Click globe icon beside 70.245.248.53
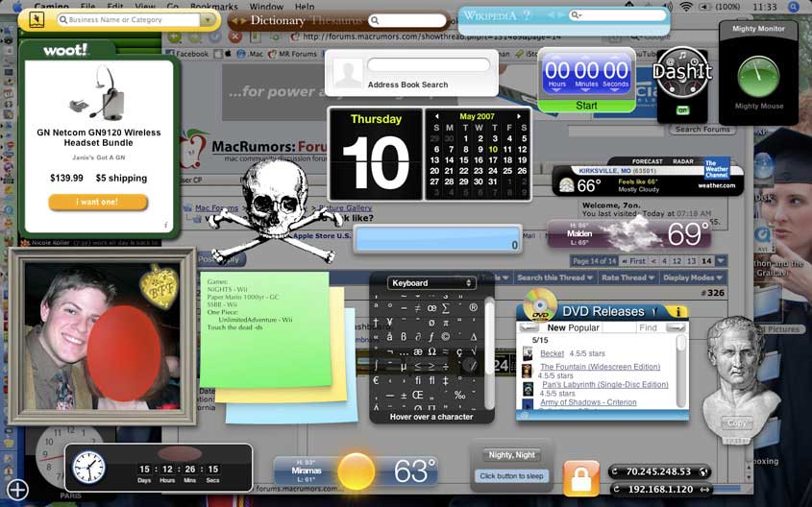Image resolution: width=812 pixels, height=507 pixels. [x=702, y=471]
